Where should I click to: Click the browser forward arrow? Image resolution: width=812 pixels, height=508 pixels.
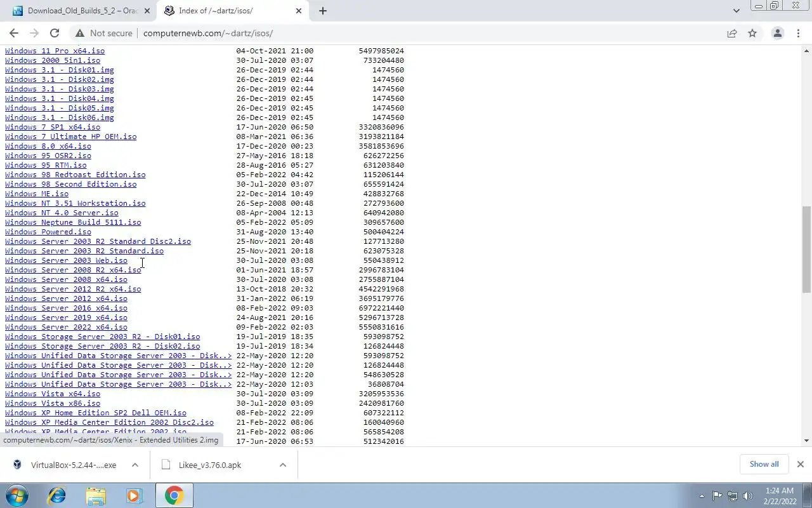point(34,33)
